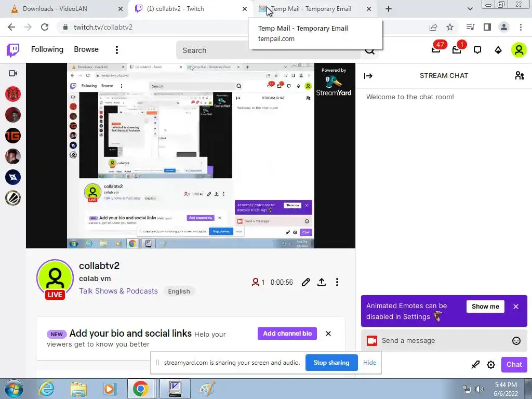
Task: Open Windows Explorer folder in taskbar
Action: [78, 389]
